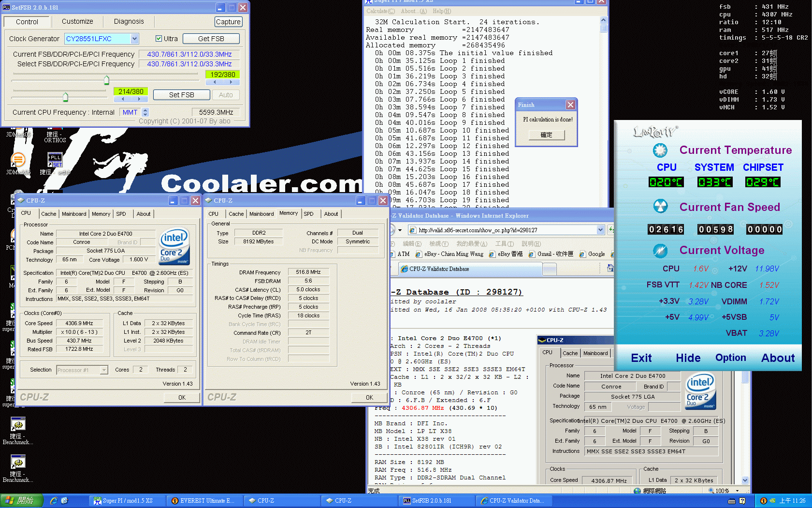The width and height of the screenshot is (812, 508).
Task: Click the Start button on the taskbar
Action: point(21,501)
